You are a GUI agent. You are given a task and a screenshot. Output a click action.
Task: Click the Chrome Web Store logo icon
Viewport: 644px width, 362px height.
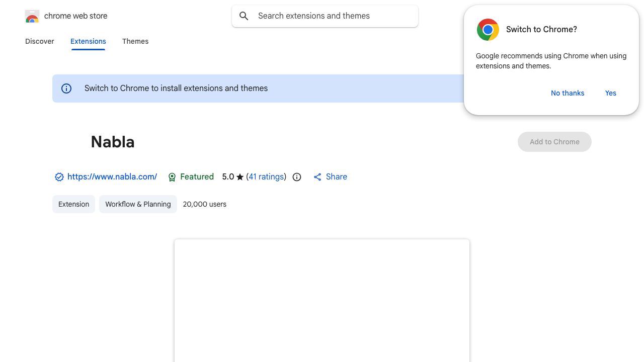click(32, 16)
